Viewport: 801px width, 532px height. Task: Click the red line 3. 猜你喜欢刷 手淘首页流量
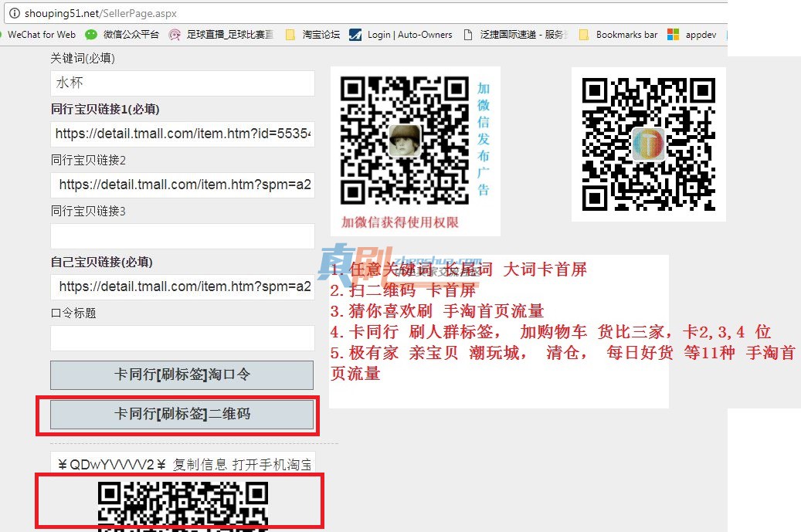437,311
